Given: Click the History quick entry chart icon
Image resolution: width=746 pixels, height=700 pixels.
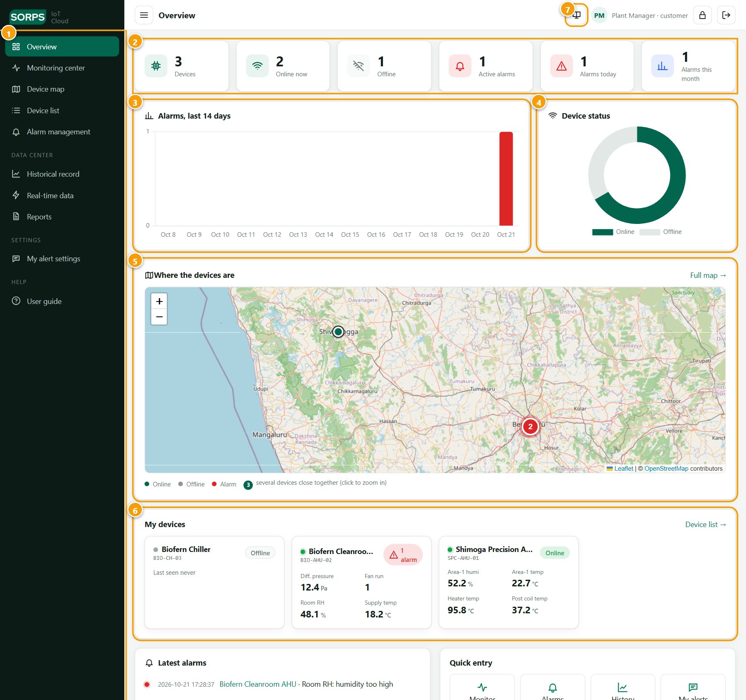Looking at the screenshot, I should (622, 688).
